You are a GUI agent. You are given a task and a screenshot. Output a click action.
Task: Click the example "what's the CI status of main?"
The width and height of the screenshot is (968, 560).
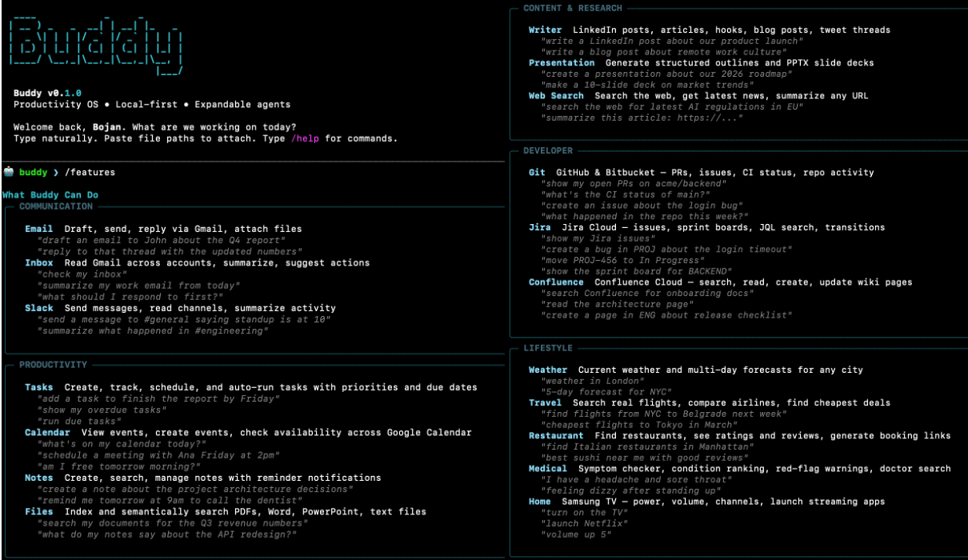(626, 194)
